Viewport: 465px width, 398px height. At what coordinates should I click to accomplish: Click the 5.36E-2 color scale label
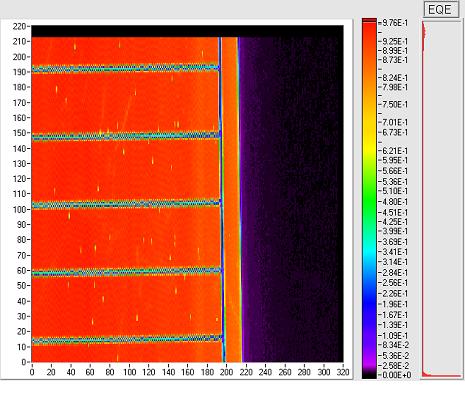coord(395,355)
